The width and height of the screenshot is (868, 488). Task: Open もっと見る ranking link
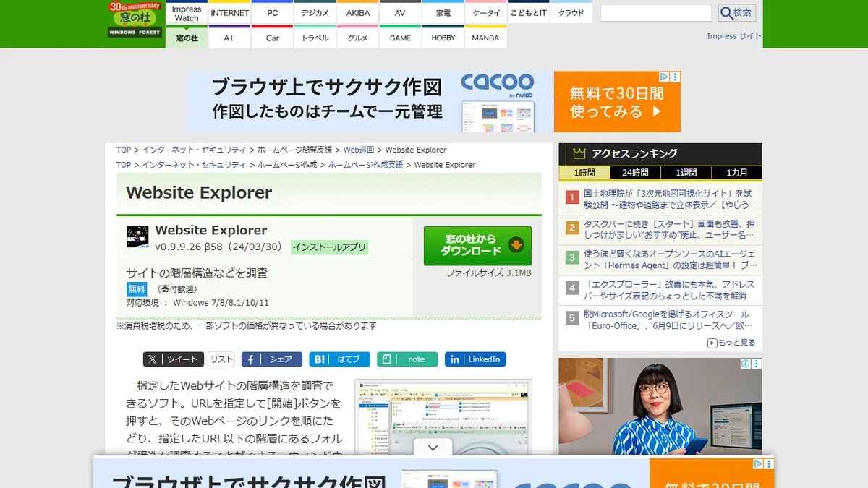click(731, 343)
